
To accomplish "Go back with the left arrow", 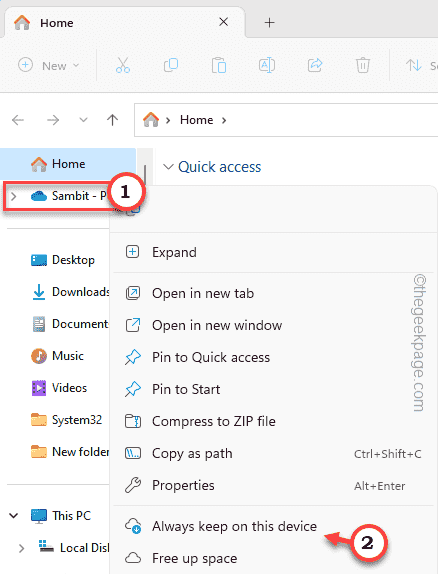I will pos(18,120).
